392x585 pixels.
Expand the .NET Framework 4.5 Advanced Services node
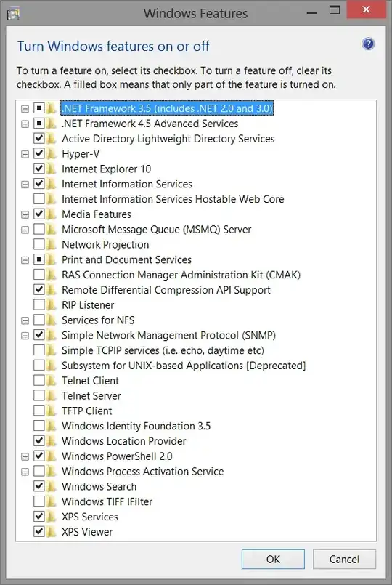tap(25, 124)
